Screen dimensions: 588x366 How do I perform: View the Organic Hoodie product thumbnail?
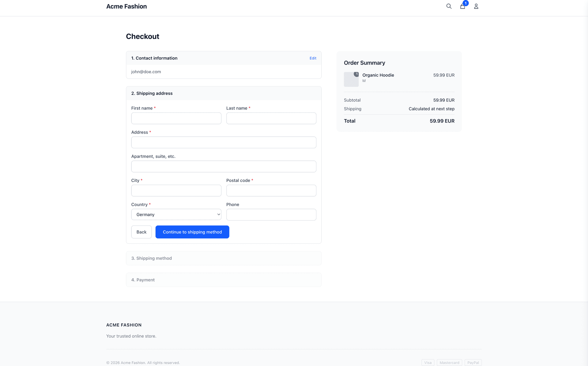pyautogui.click(x=351, y=79)
